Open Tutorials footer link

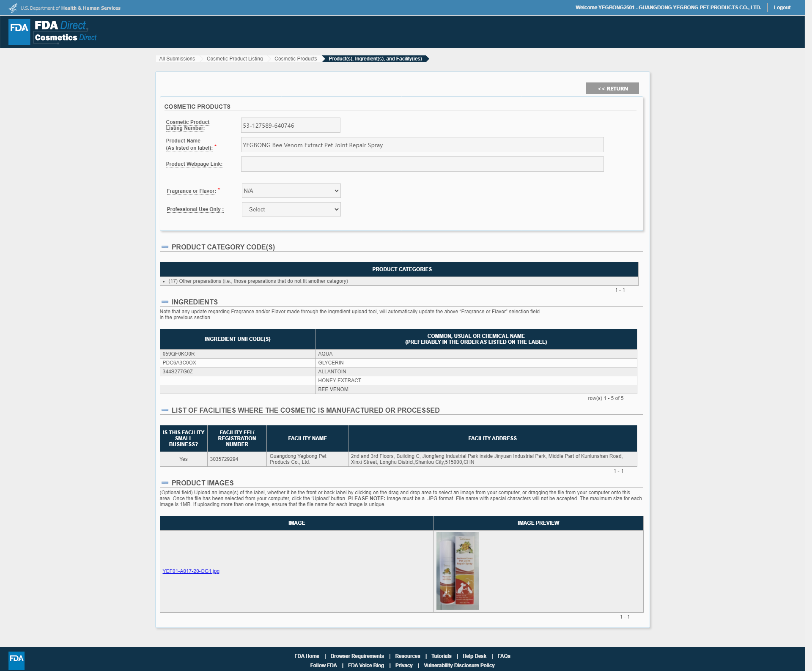[x=442, y=656]
